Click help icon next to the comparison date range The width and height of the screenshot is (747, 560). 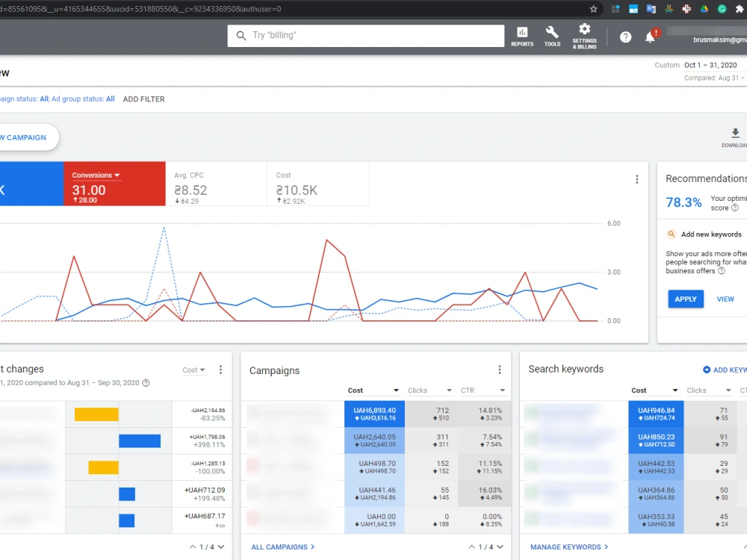tap(146, 383)
